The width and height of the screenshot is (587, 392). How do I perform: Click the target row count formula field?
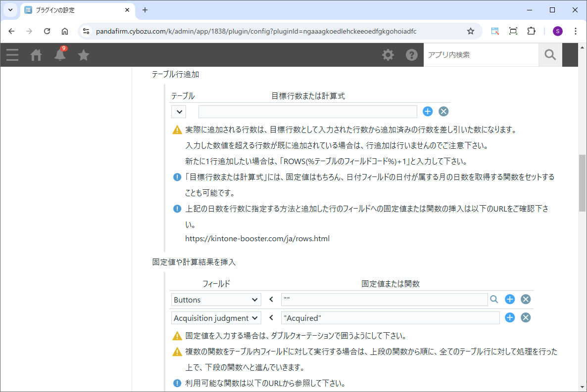pyautogui.click(x=307, y=112)
